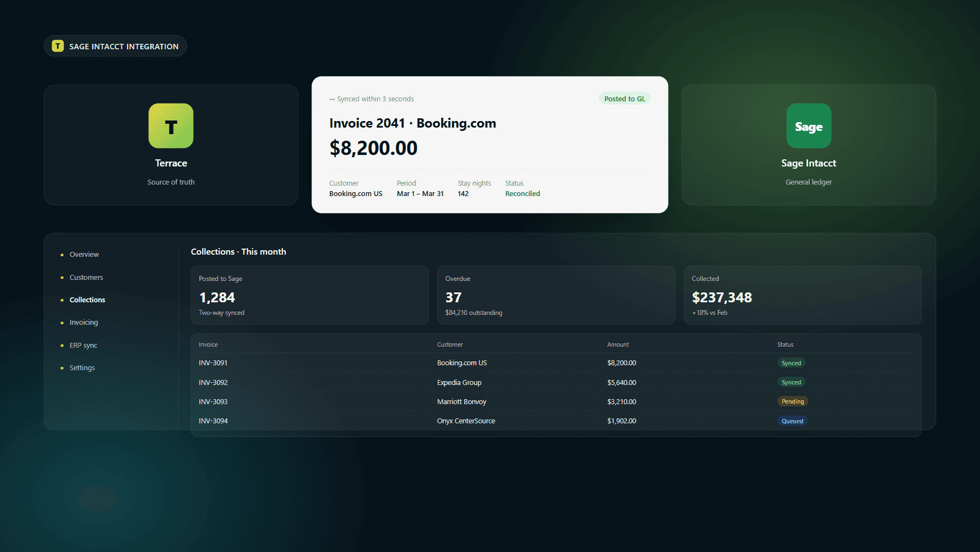Screen dimensions: 980x552
Task: Click the $84,210 outstanding text
Action: (474, 313)
